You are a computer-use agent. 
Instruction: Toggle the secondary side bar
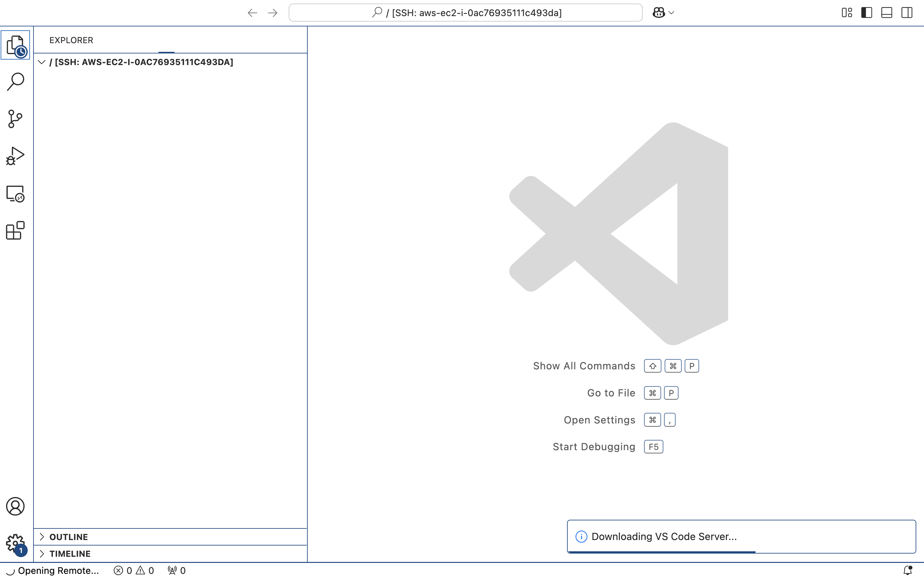pos(907,13)
